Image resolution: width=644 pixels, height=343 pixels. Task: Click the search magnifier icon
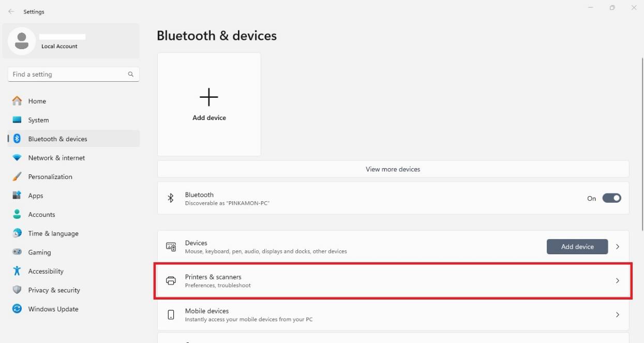click(131, 74)
